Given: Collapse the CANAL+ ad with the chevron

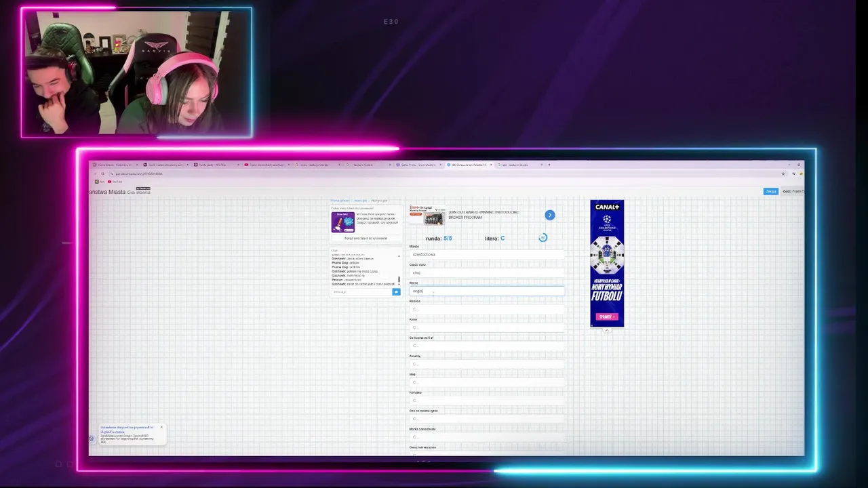Looking at the screenshot, I should 607,331.
